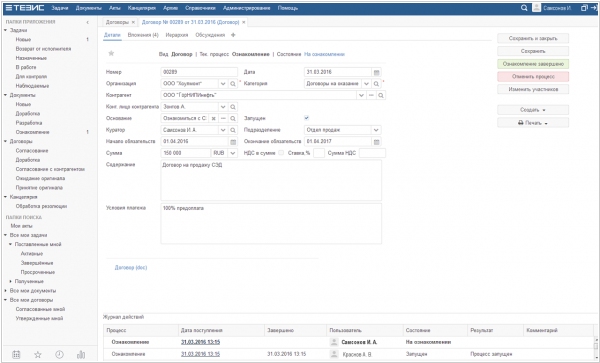Viewport: 600px width, 363px height.
Task: Switch to Иерархия tab
Action: click(177, 35)
